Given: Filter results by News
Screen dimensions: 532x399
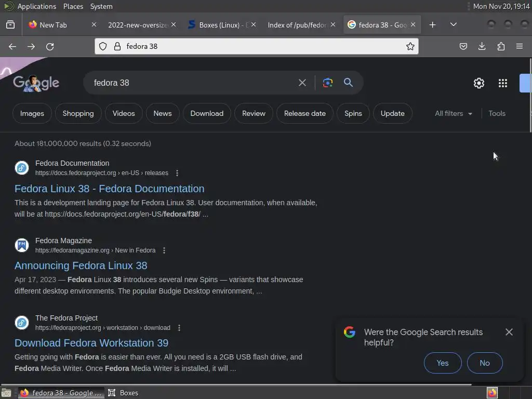Looking at the screenshot, I should tap(163, 114).
